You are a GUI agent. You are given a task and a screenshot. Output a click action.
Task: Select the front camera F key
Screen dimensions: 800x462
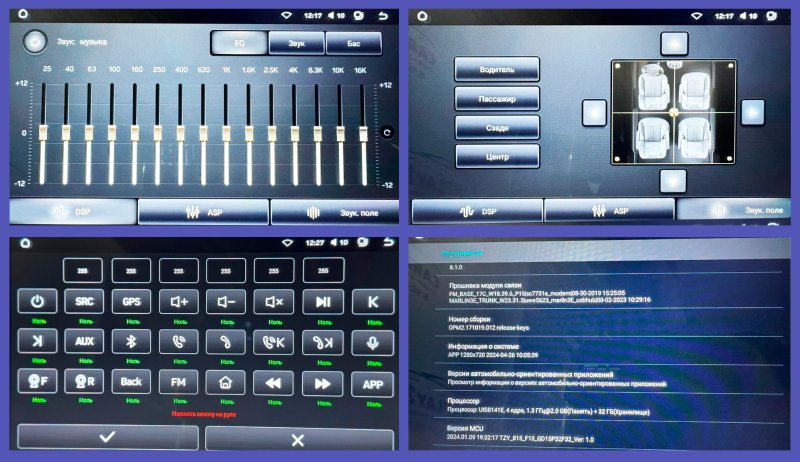(36, 382)
